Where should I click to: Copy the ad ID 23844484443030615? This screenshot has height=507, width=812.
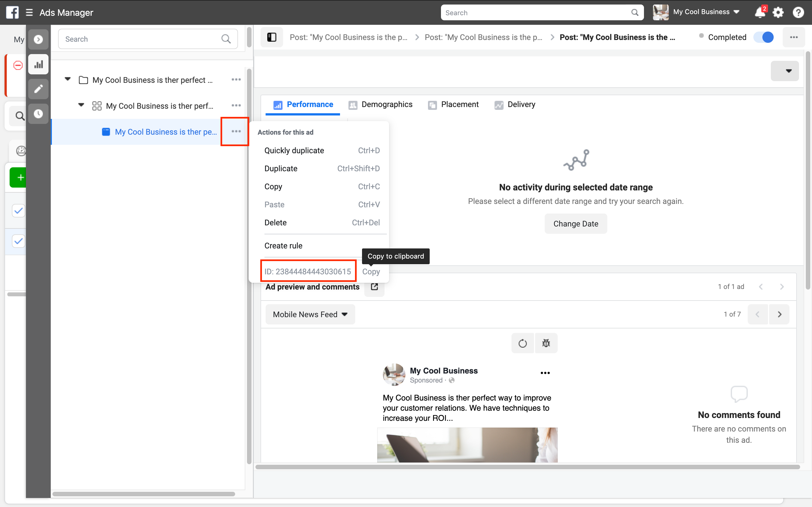[371, 271]
